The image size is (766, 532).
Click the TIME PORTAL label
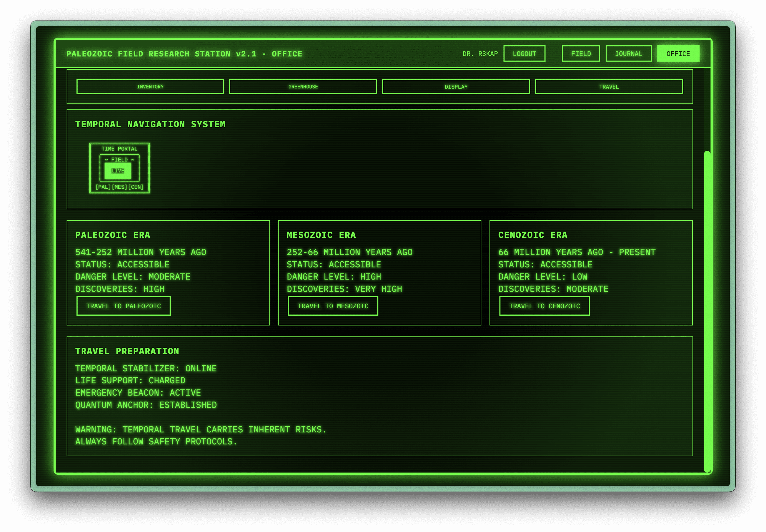(119, 149)
